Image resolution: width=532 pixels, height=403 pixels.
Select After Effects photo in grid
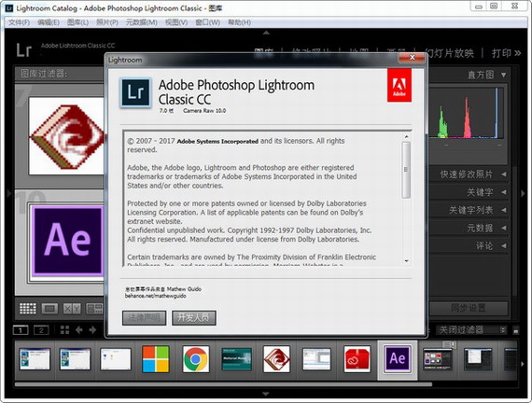pyautogui.click(x=68, y=241)
